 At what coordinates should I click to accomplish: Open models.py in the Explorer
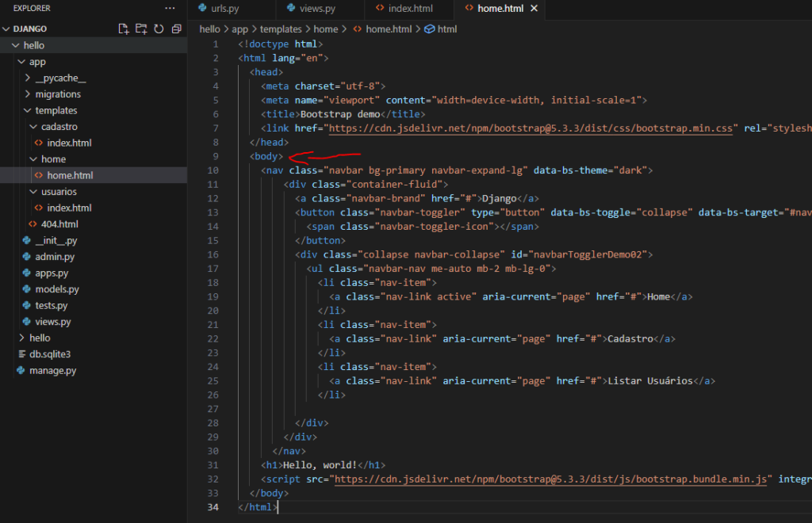(x=57, y=289)
